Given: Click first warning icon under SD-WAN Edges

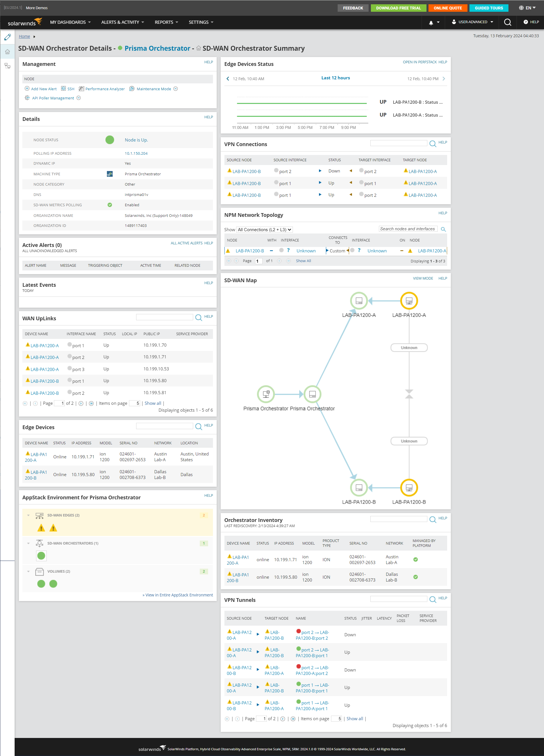Looking at the screenshot, I should [41, 528].
